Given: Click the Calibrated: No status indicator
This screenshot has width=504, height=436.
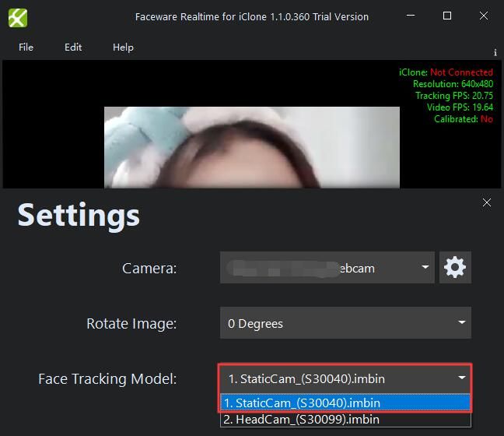Looking at the screenshot, I should coord(463,119).
